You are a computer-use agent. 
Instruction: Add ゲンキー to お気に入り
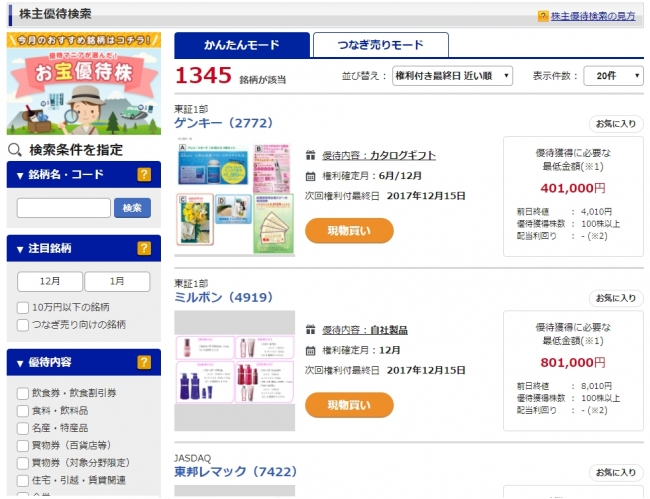(616, 124)
